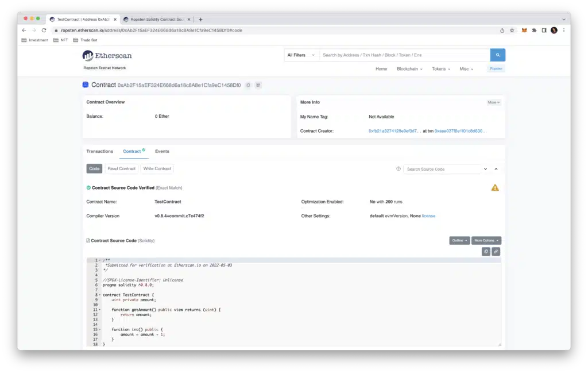The width and height of the screenshot is (588, 373).
Task: Open the All Filters dropdown
Action: [301, 55]
